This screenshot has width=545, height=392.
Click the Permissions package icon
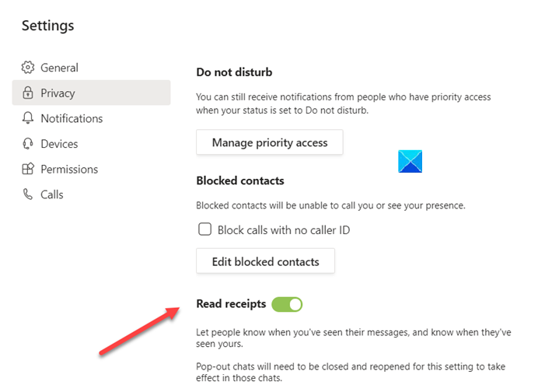click(x=28, y=169)
